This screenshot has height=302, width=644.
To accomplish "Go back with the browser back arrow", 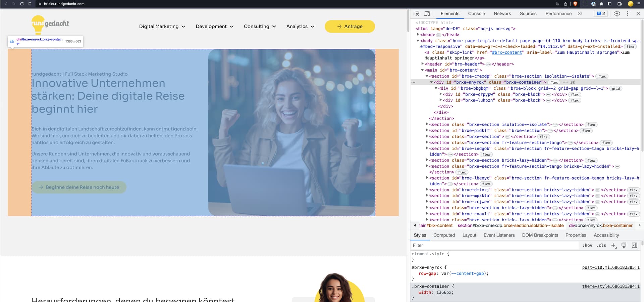I will 6,4.
